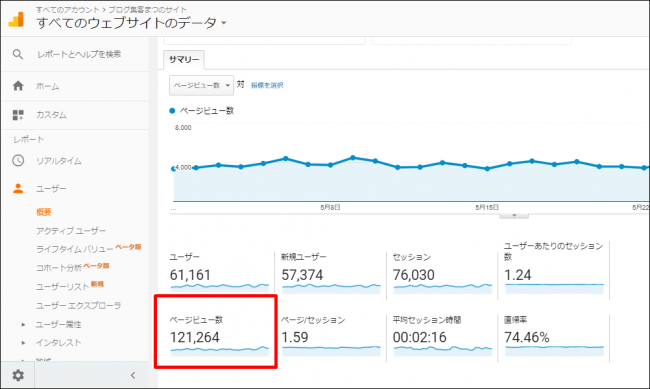Viewport: 650px width, 389px height.
Task: Click the search magnifier icon in sidebar
Action: point(18,54)
